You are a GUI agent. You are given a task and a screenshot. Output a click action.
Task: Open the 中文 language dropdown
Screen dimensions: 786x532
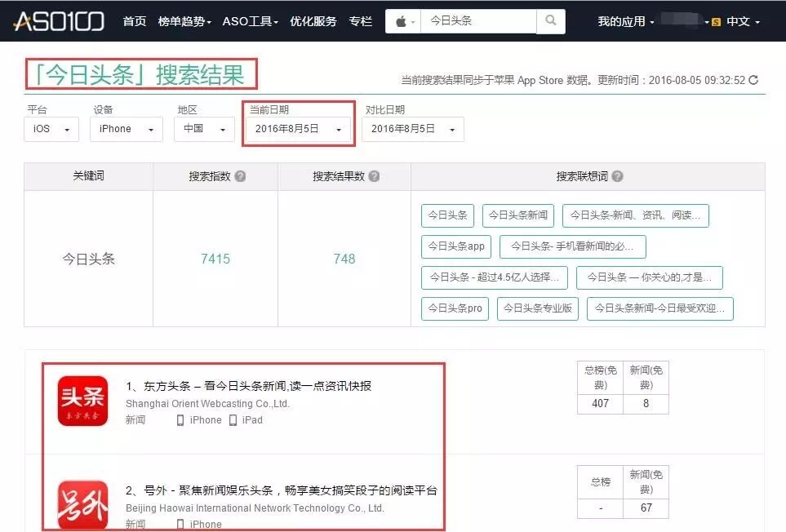coord(743,21)
